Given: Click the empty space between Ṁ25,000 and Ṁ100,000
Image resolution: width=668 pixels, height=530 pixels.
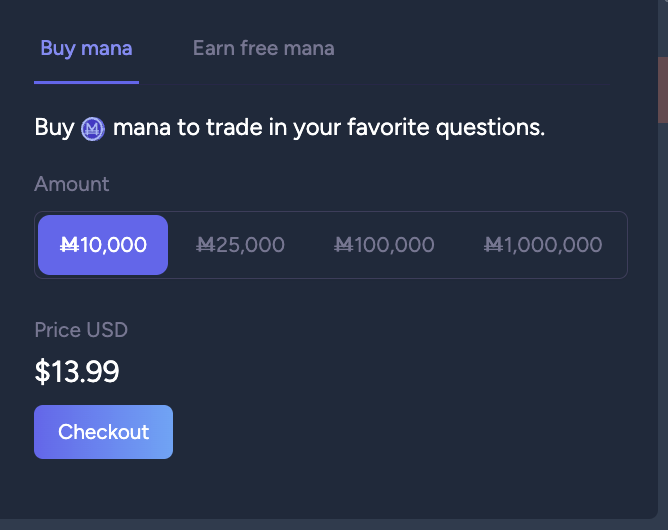Looking at the screenshot, I should (309, 245).
